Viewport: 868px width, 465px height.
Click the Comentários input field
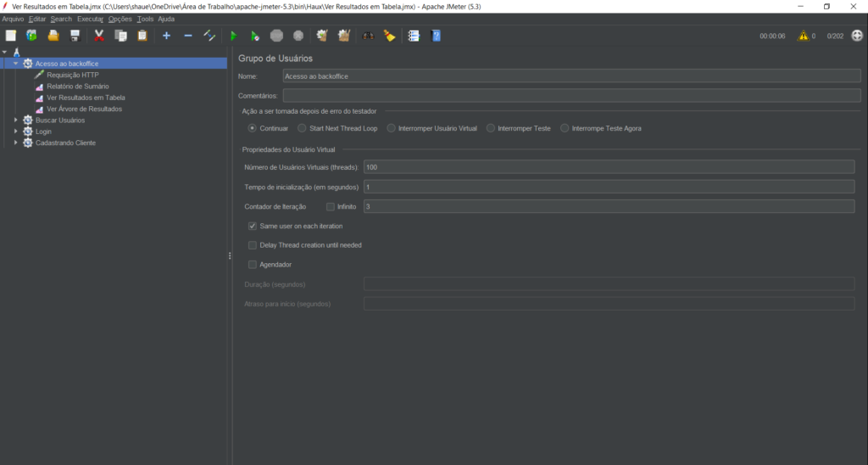pyautogui.click(x=572, y=95)
